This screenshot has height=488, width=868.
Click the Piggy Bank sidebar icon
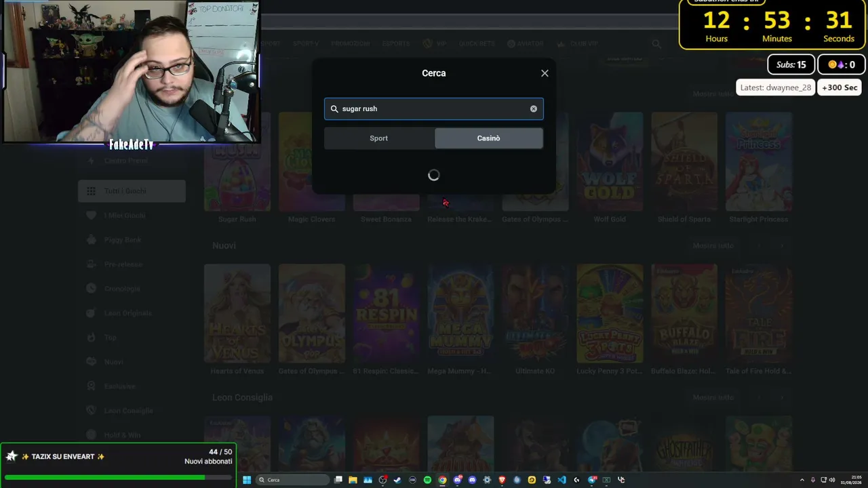[x=91, y=240]
